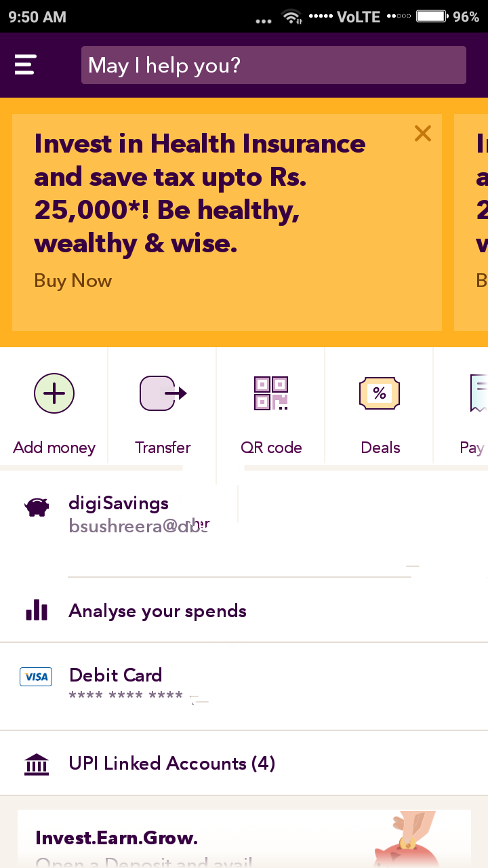
Task: Open the Deals percent coupon icon
Action: pyautogui.click(x=380, y=393)
